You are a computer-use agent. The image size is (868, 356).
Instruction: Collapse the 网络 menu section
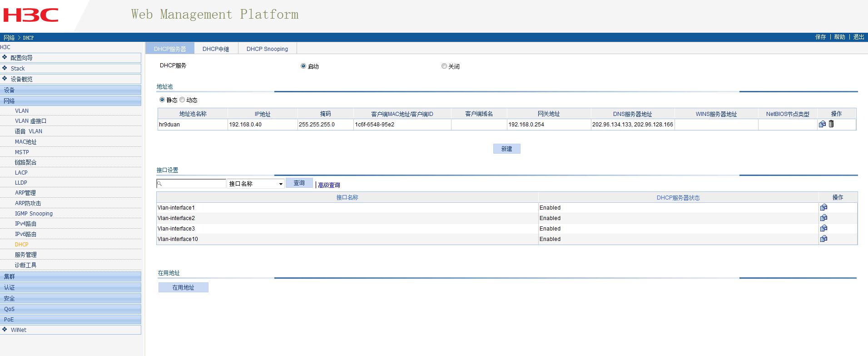(x=71, y=101)
